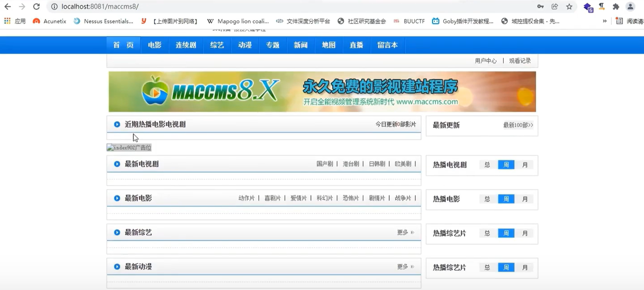Switch 热播电影 ranking to 总
Screen dimensions: 644x290
click(x=487, y=199)
